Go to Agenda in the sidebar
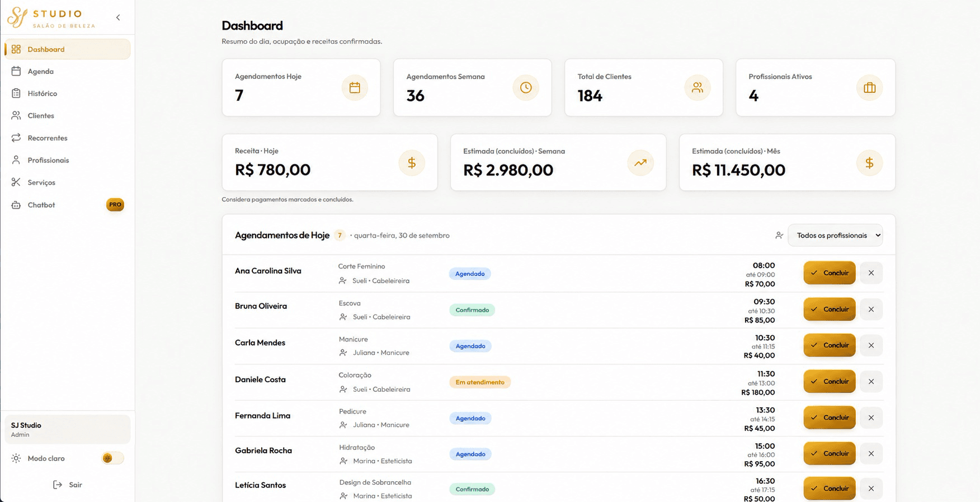This screenshot has width=980, height=502. (x=68, y=71)
